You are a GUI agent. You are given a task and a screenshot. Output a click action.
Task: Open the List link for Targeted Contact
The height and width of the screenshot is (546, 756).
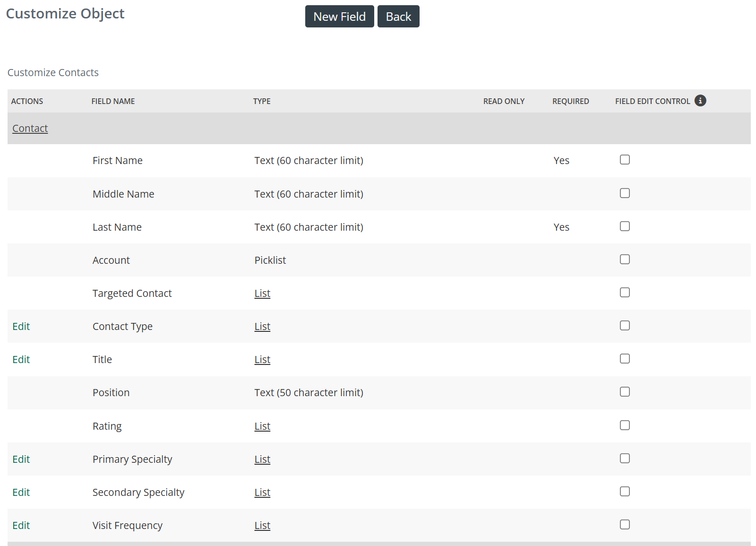pyautogui.click(x=262, y=293)
